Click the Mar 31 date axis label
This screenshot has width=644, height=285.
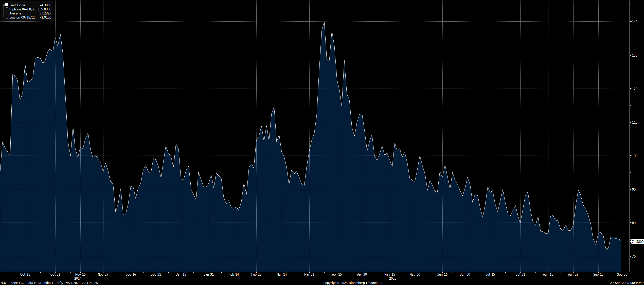tap(309, 274)
